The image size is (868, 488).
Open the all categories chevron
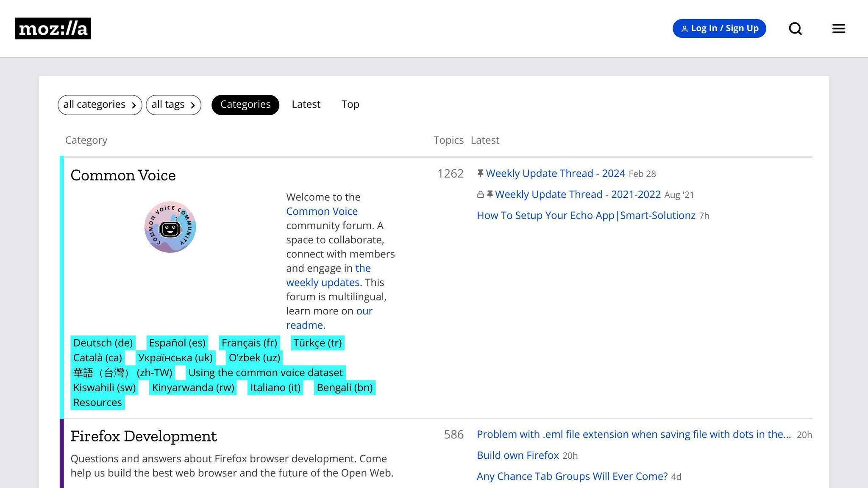point(134,105)
